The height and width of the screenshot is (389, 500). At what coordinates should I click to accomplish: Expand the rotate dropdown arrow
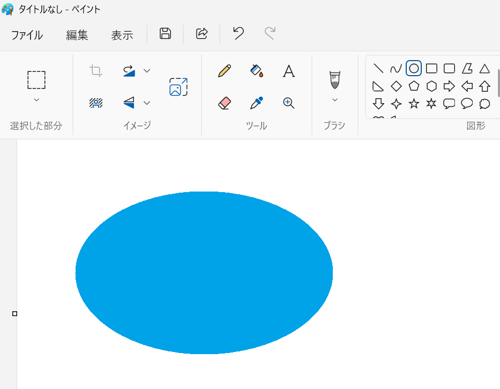click(147, 71)
